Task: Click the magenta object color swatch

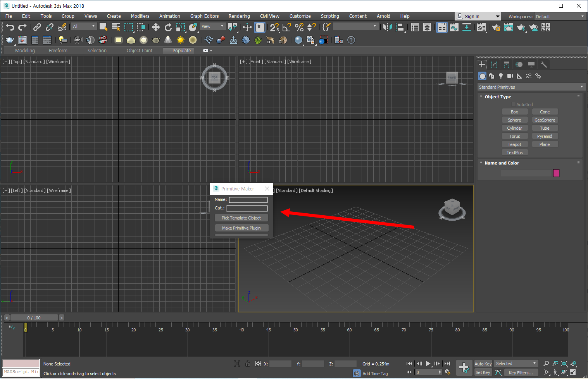Action: coord(556,173)
